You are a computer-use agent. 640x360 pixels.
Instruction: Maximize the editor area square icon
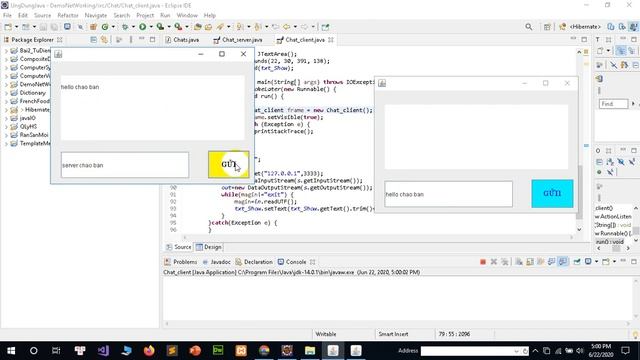pos(584,39)
